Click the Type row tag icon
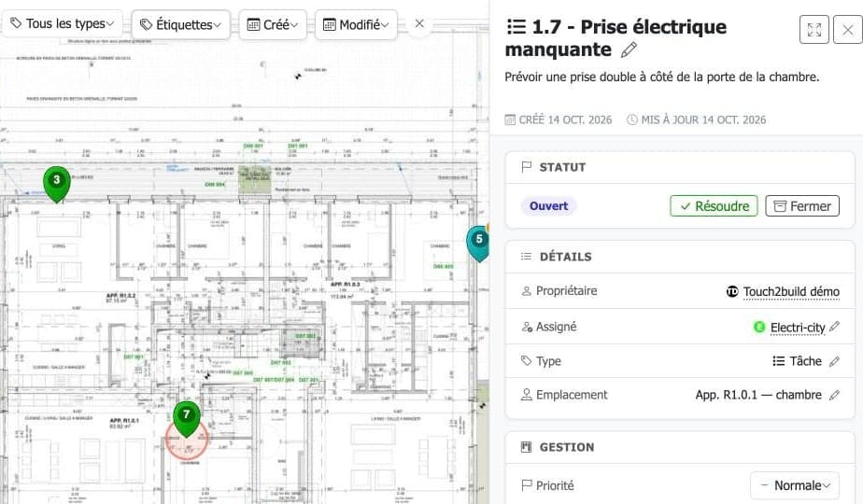 pos(526,361)
